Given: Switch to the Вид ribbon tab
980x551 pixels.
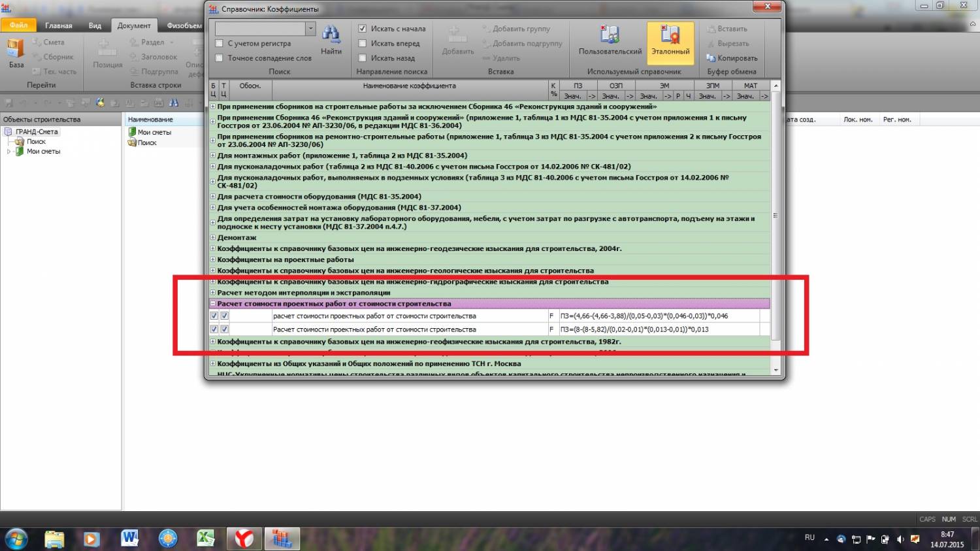Looking at the screenshot, I should 95,25.
